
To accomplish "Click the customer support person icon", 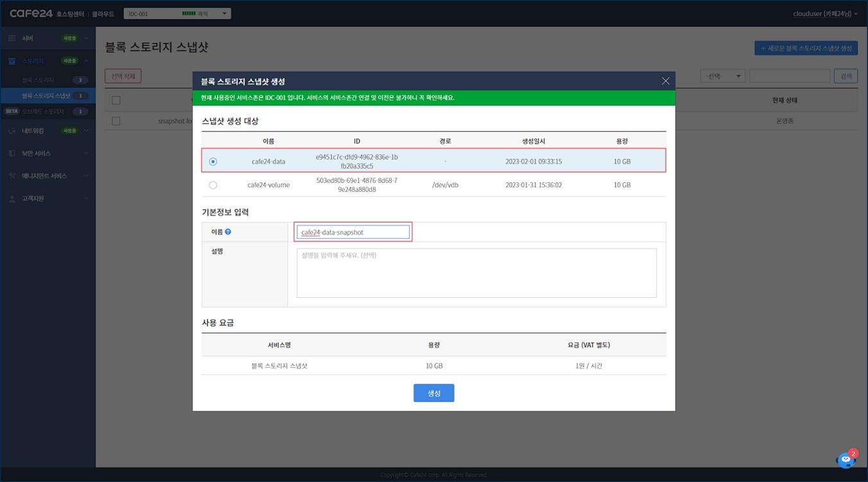I will (x=12, y=199).
